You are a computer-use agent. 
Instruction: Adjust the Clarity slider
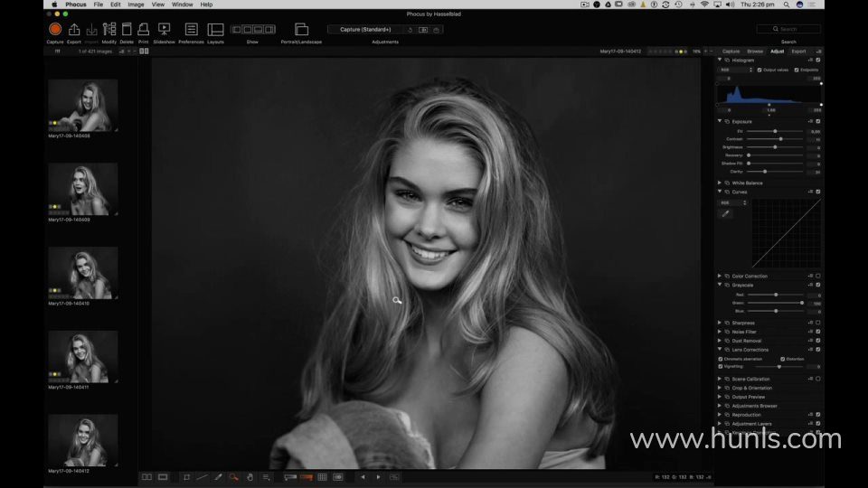tap(775, 172)
